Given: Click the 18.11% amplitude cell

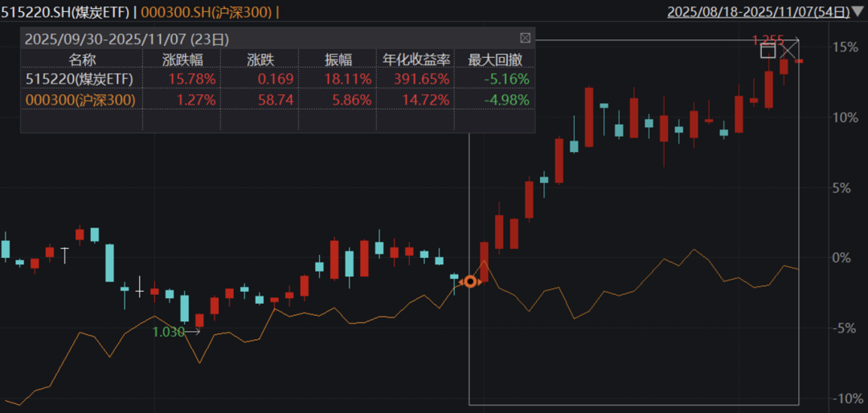Looking at the screenshot, I should (x=349, y=80).
